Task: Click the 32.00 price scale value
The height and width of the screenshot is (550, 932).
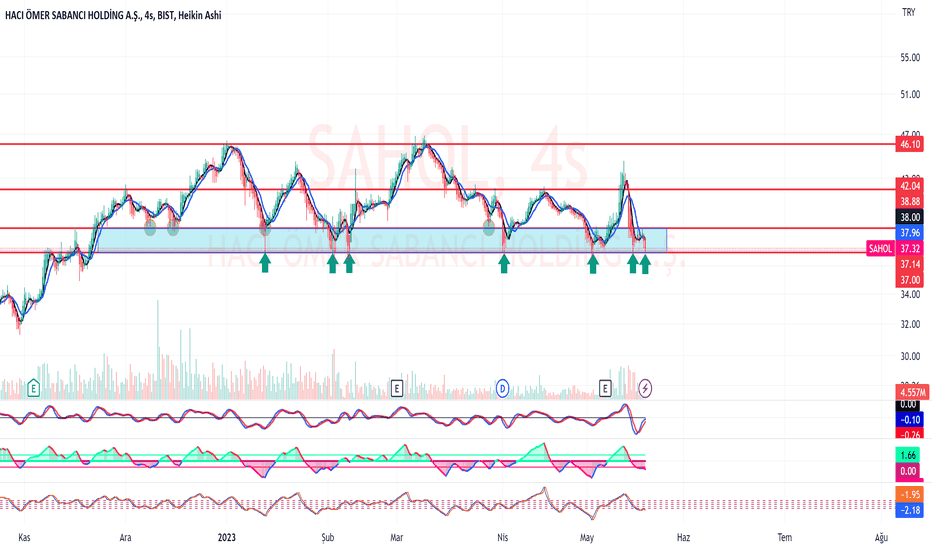Action: coord(910,325)
